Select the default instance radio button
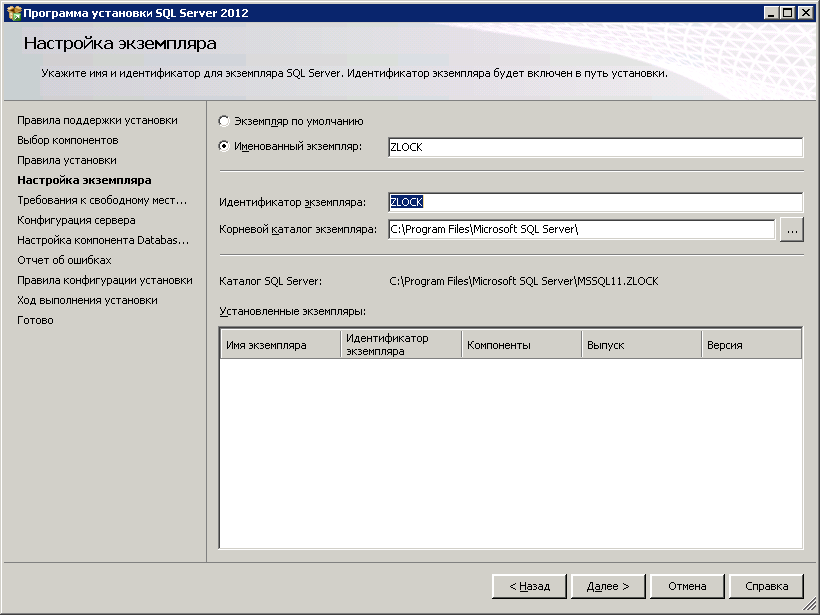Image resolution: width=820 pixels, height=615 pixels. pos(224,121)
